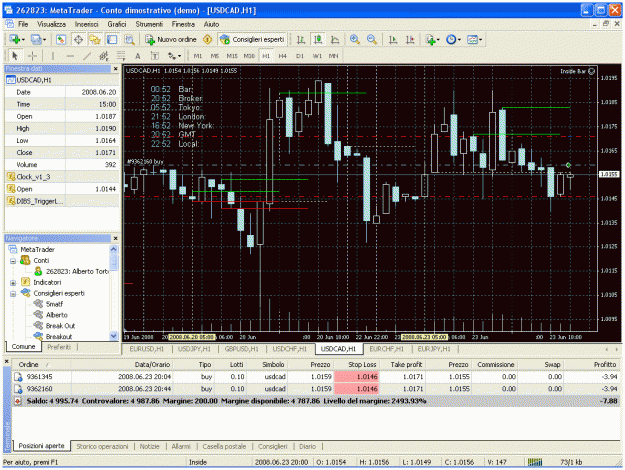Toggle the Terminal panel toolbar icon

112,39
